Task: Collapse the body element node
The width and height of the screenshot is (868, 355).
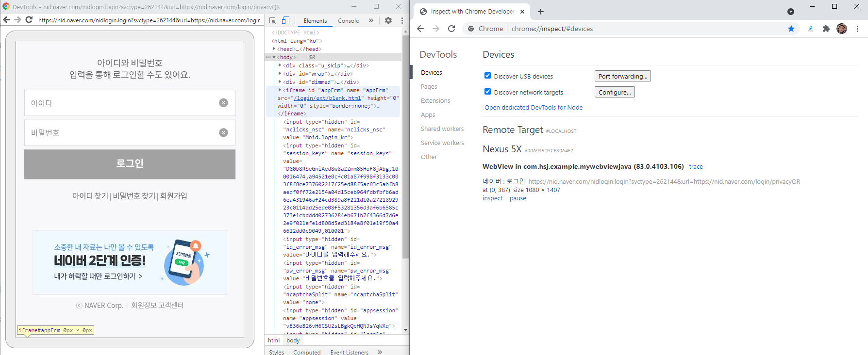Action: [x=274, y=57]
